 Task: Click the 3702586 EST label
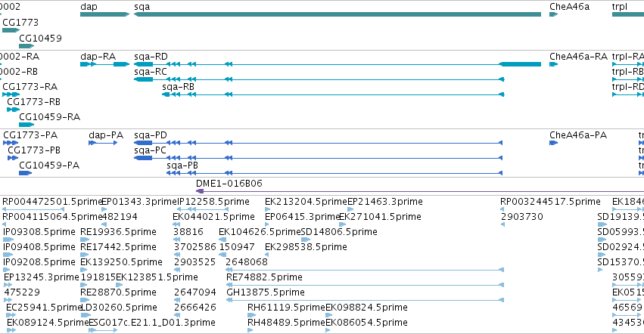195,247
